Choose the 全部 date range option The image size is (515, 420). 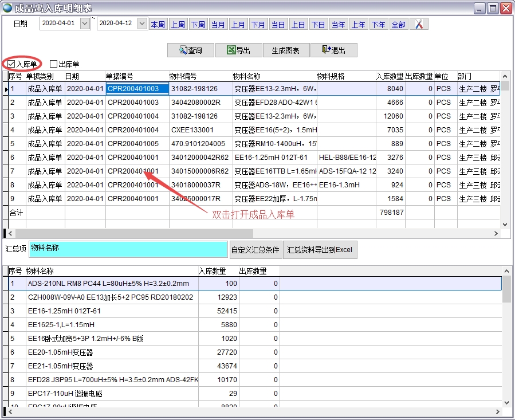tap(398, 25)
